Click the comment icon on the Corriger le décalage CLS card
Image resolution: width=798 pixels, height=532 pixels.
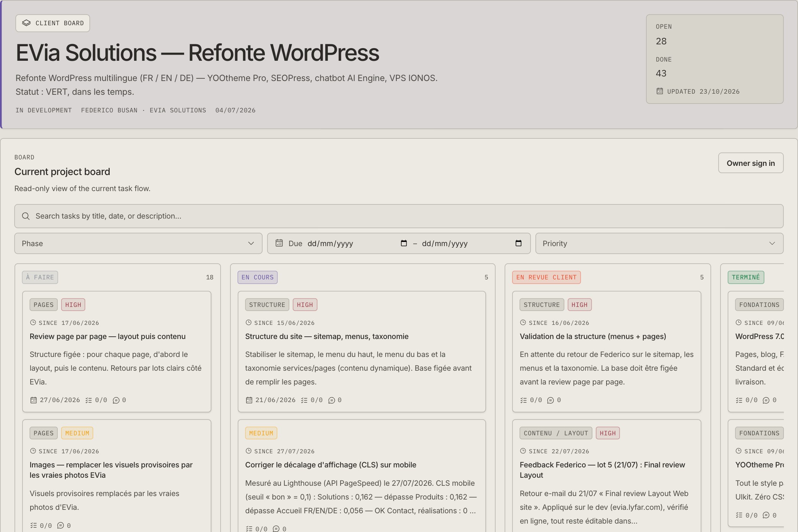276,529
